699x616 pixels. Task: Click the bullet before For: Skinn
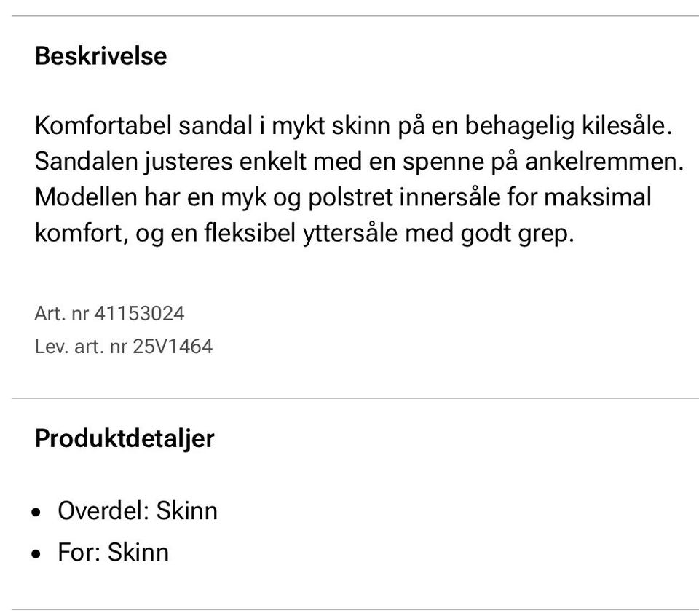click(38, 554)
